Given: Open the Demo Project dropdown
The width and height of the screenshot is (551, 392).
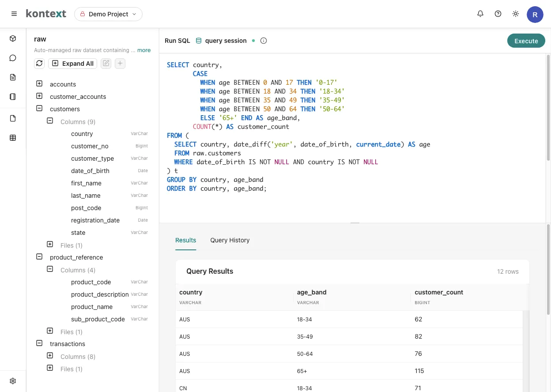Looking at the screenshot, I should pos(108,14).
